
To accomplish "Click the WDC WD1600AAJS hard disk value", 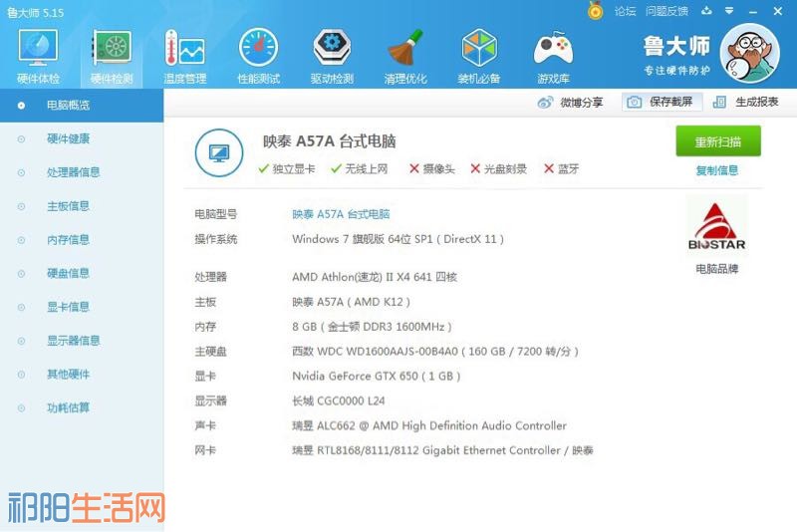I will point(435,352).
